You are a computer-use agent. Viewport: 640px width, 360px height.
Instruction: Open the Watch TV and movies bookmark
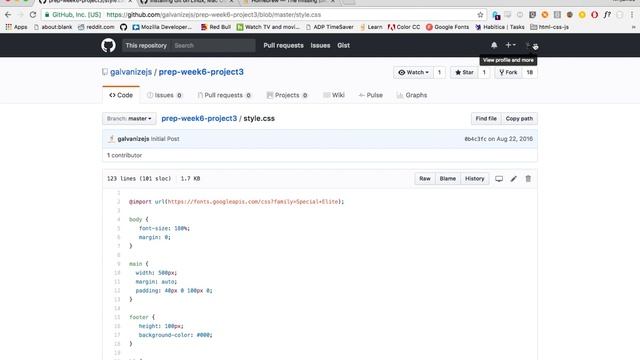268,27
